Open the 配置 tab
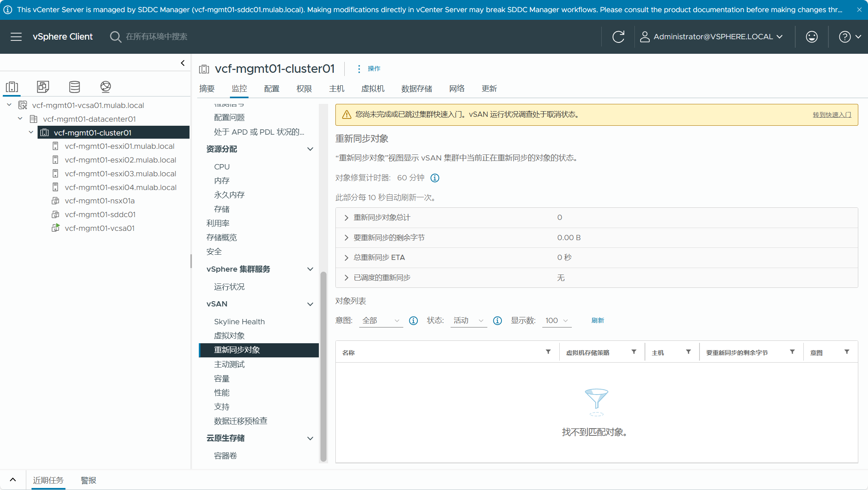The height and width of the screenshot is (490, 868). point(272,89)
